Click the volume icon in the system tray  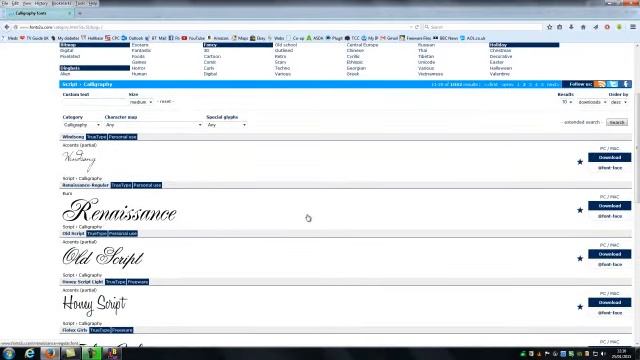tap(603, 354)
